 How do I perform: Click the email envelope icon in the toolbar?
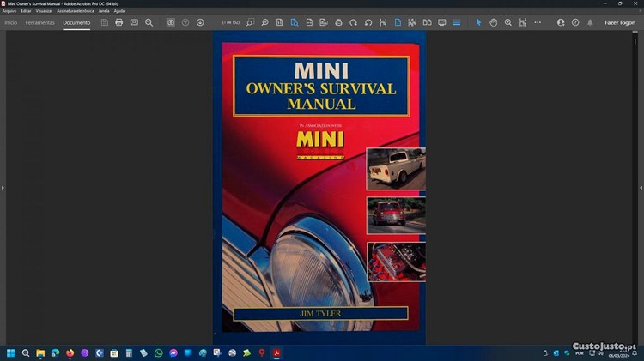click(134, 22)
